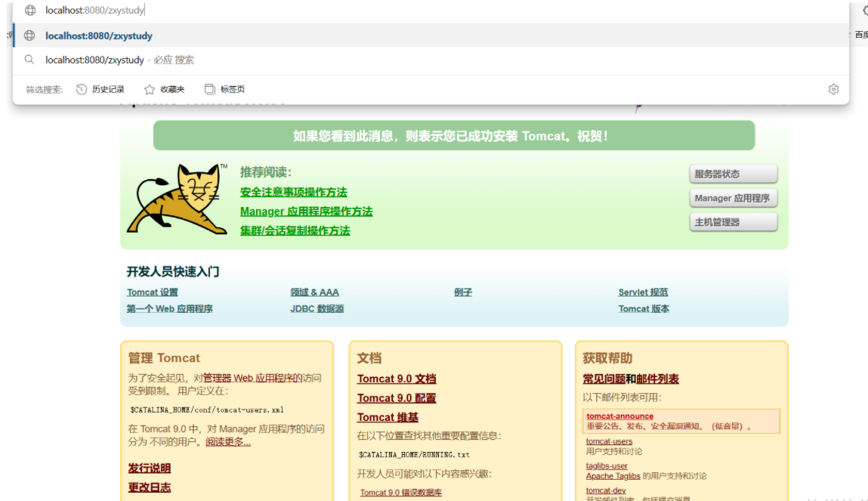Viewport: 868px width, 501px height.
Task: Open the Servlet 规范 link
Action: [x=643, y=292]
